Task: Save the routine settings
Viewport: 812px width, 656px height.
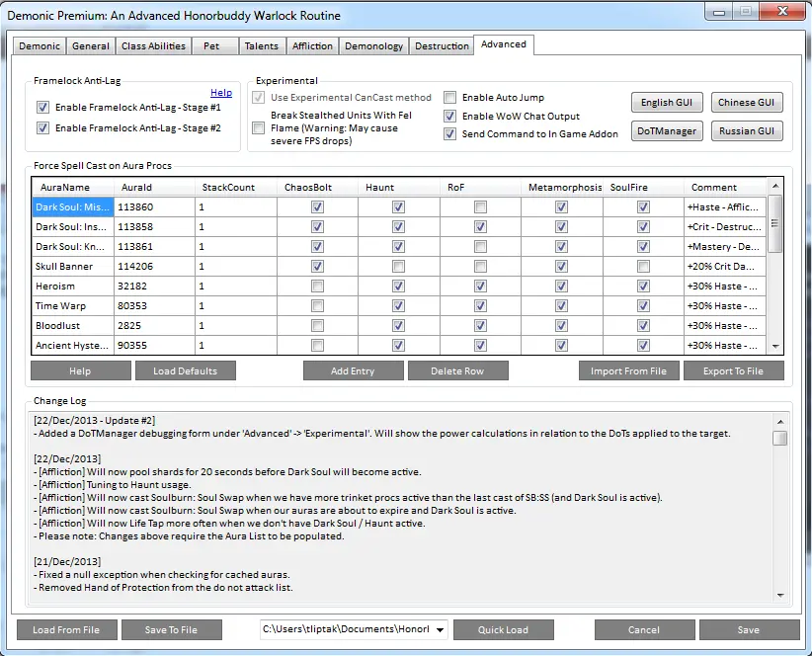Action: point(750,629)
